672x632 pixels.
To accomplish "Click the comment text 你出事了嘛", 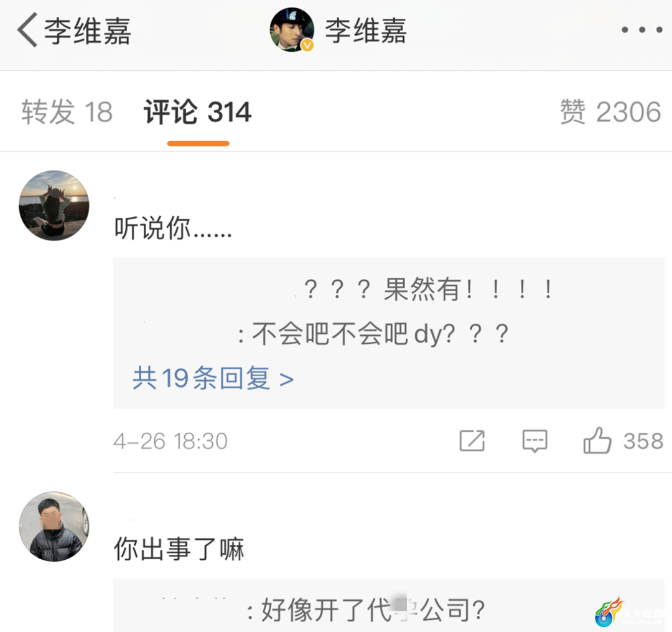I will (x=179, y=549).
